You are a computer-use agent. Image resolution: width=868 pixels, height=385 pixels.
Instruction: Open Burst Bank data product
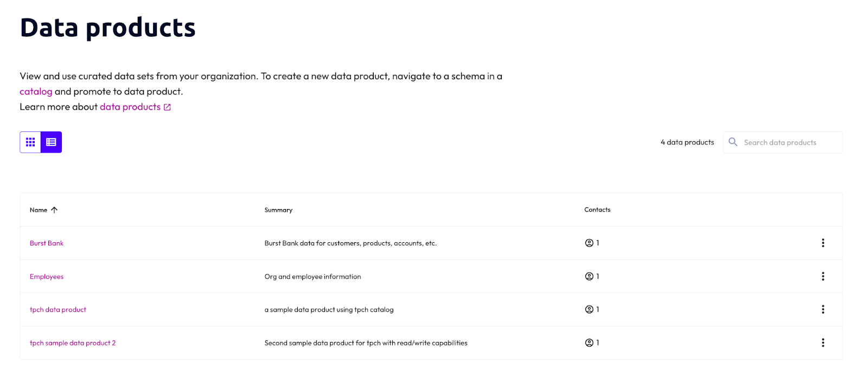coord(47,243)
